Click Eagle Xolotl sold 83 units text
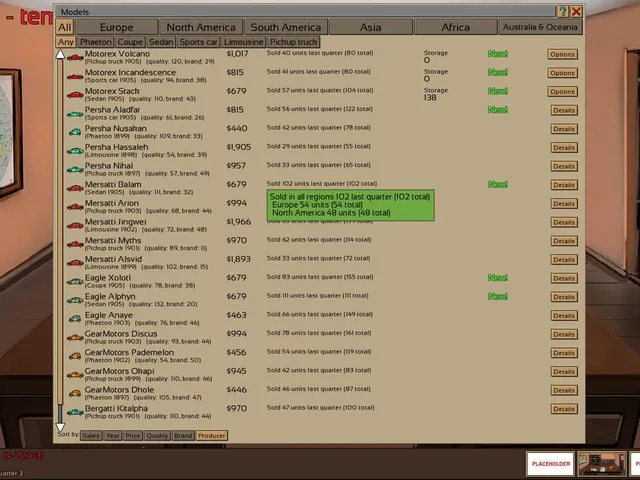The height and width of the screenshot is (480, 640). coord(320,277)
